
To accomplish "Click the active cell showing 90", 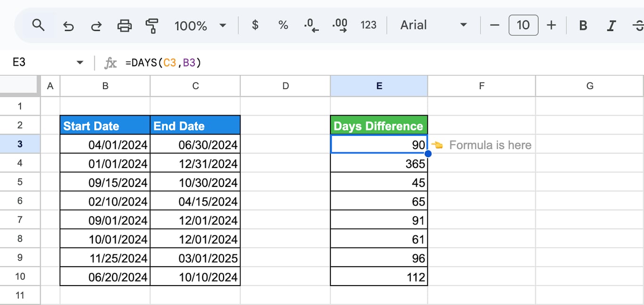I will (x=379, y=144).
